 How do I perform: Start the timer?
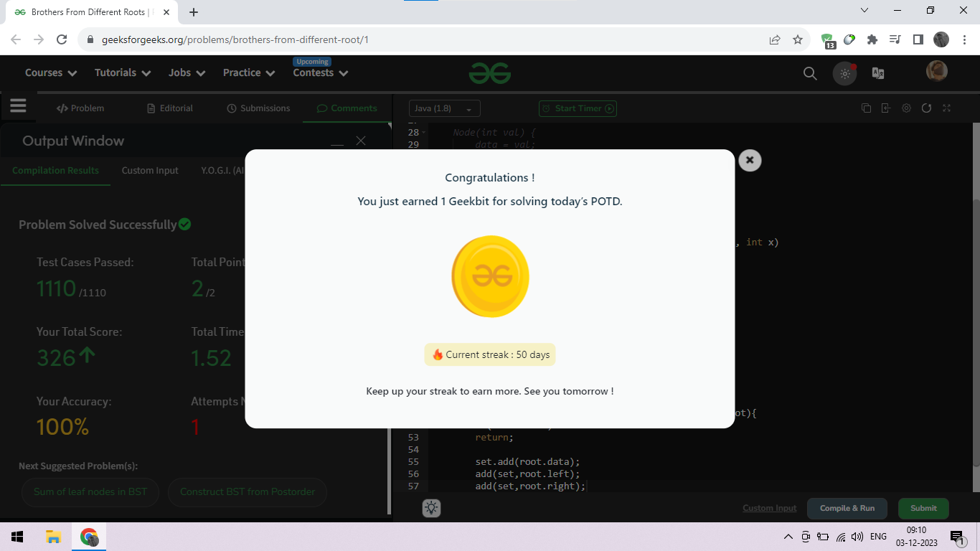pos(578,108)
